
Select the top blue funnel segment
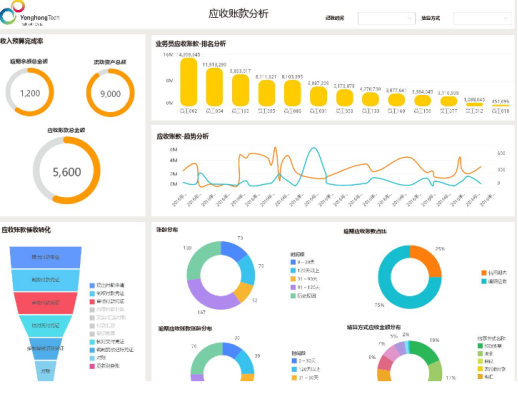tap(45, 257)
